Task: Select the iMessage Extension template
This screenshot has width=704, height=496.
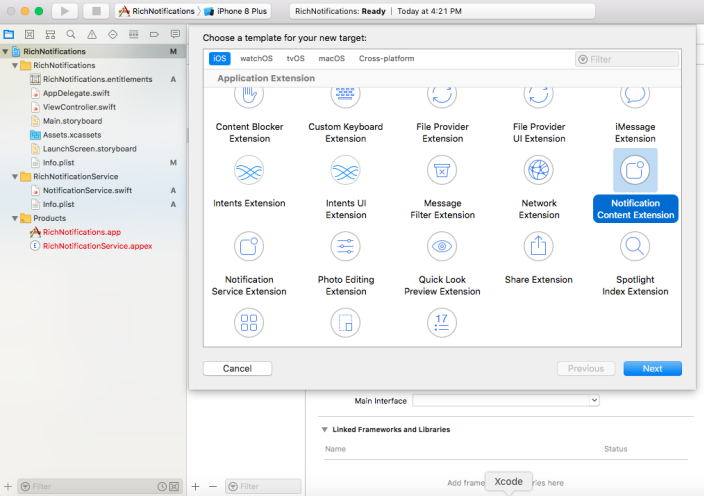Action: tap(635, 116)
